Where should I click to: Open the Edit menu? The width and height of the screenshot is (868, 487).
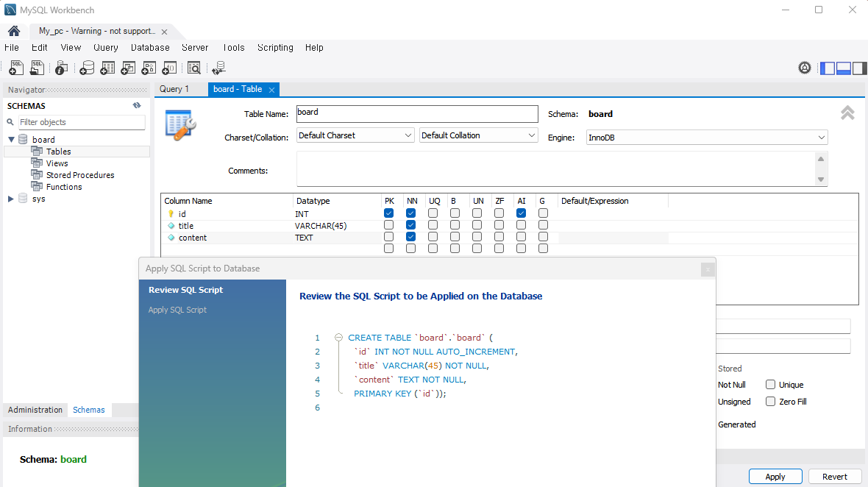click(x=39, y=48)
